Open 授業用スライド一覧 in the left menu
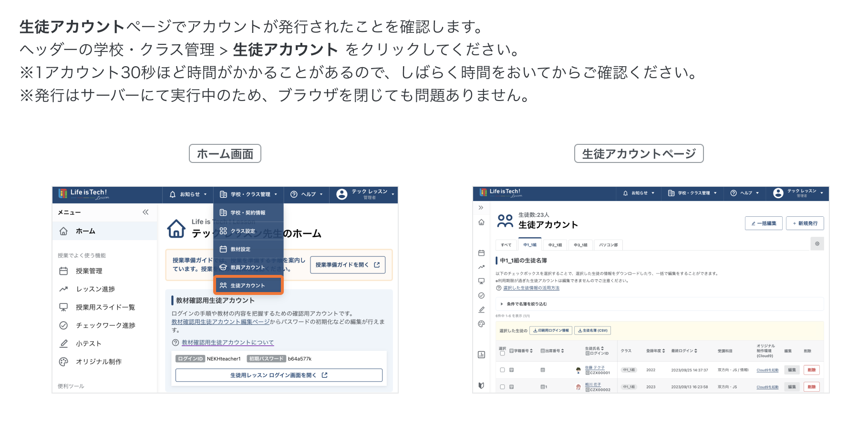The height and width of the screenshot is (425, 868). tap(105, 307)
